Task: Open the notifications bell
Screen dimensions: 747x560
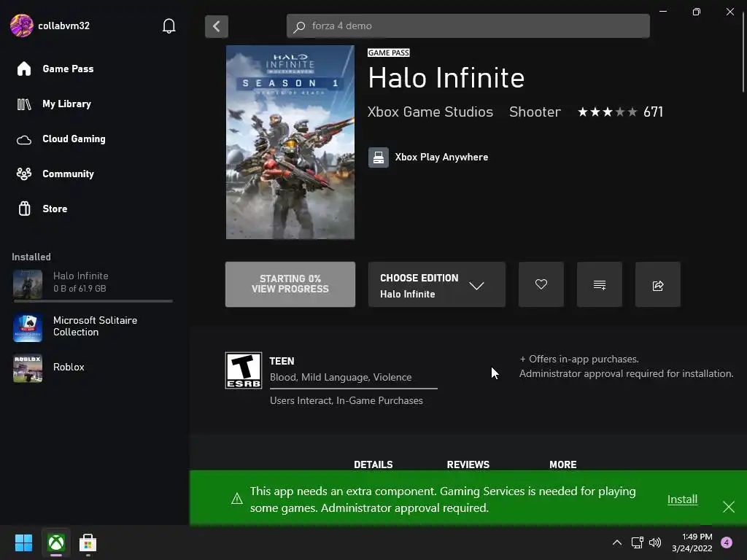Action: (x=169, y=26)
